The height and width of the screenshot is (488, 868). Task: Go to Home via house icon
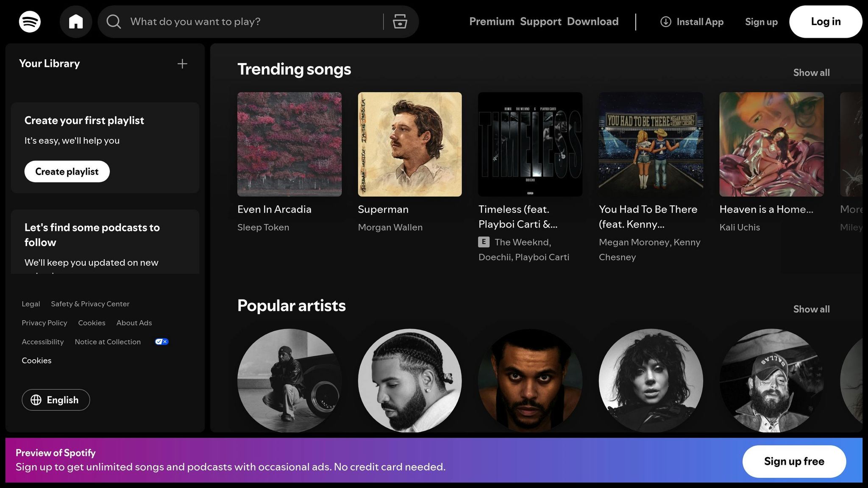(76, 22)
